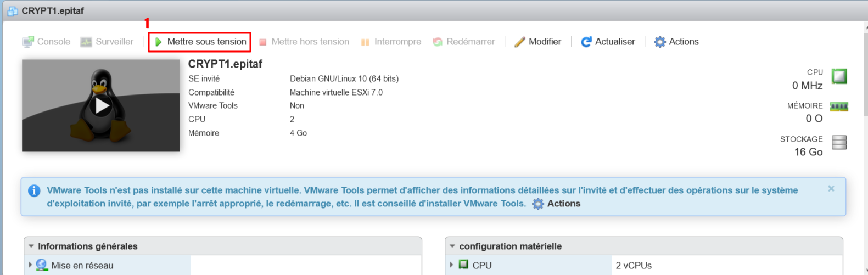Screen dimensions: 868x275
Task: Click the VM title icon beside CRYPT1.epitaf
Action: click(13, 11)
